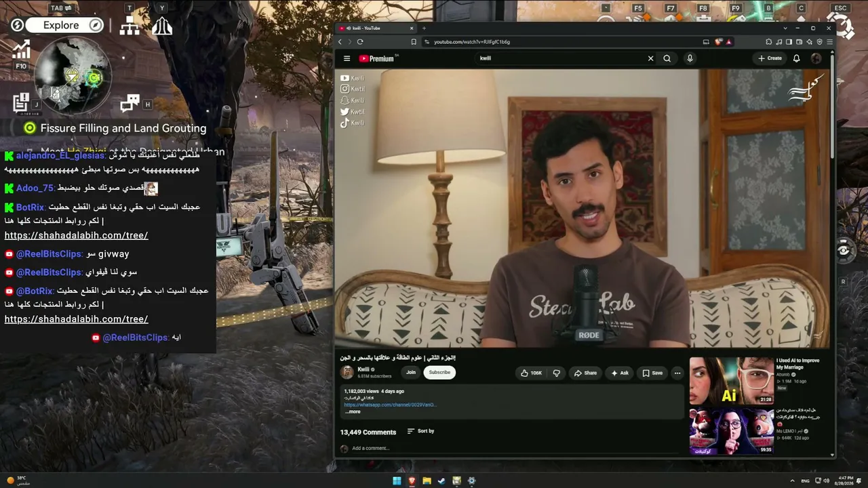
Task: Open File Explorer from the taskbar
Action: tap(427, 481)
